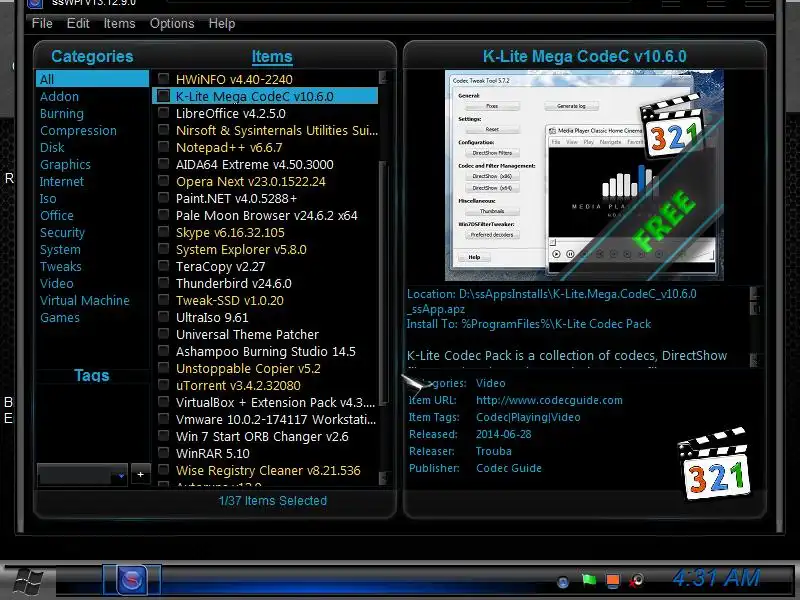Open the Tags dropdown combo box
The image size is (800, 600).
82,475
